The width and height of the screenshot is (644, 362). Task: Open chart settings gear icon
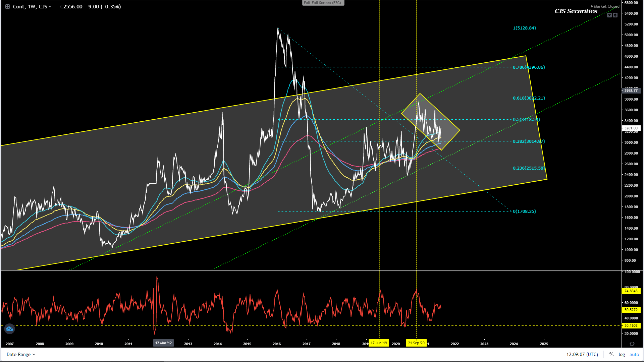[632, 344]
